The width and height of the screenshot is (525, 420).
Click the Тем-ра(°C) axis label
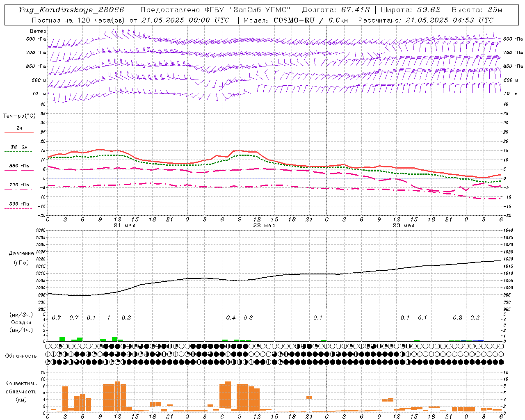19,116
